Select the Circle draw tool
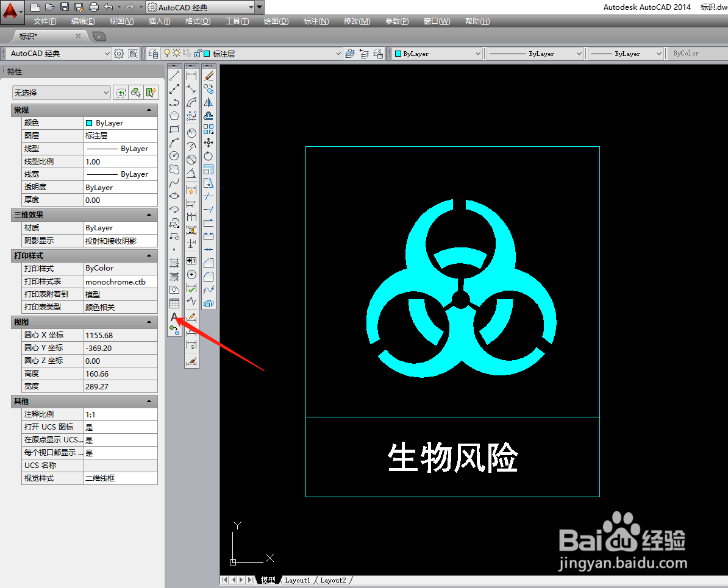Screen dimensions: 728x588 [x=174, y=156]
